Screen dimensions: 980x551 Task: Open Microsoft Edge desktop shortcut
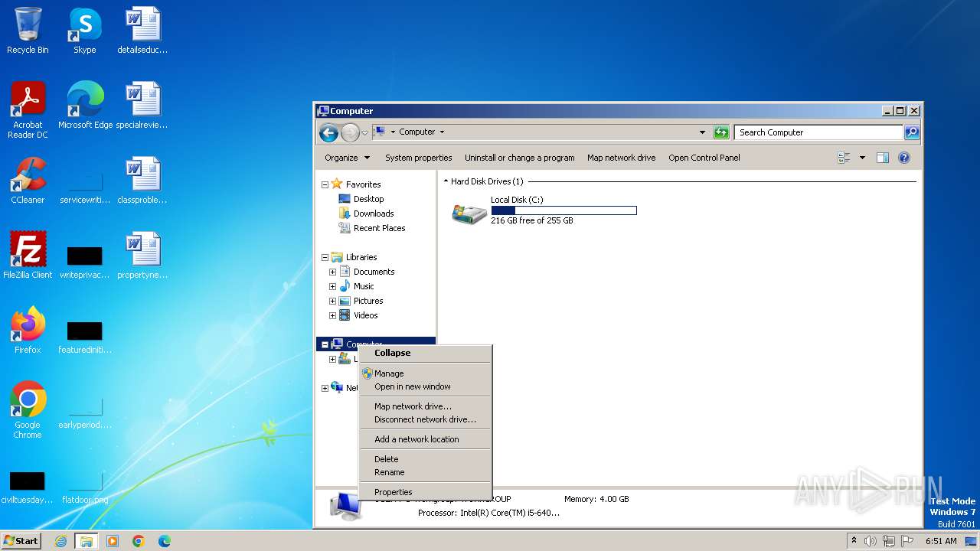(85, 106)
